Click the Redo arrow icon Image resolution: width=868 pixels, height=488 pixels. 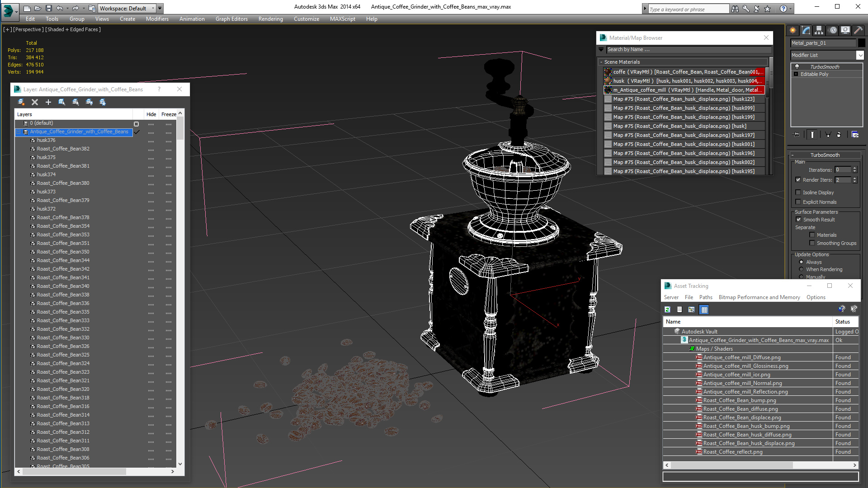(75, 8)
